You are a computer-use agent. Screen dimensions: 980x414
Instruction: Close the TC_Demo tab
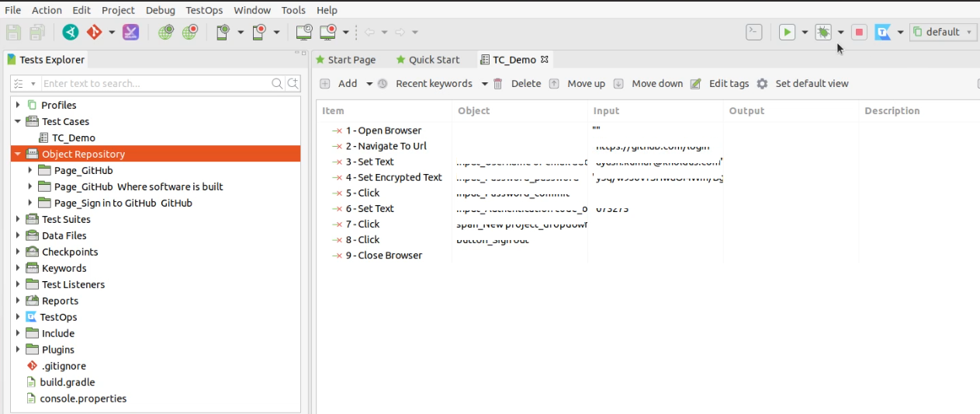click(544, 59)
